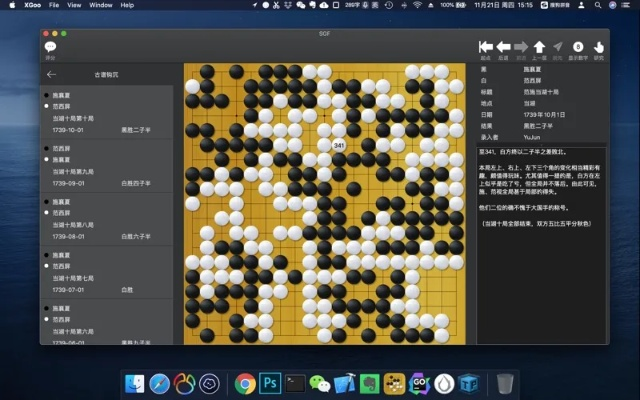The height and width of the screenshot is (400, 640).
Task: Open the Trash in the Dock
Action: tap(505, 384)
